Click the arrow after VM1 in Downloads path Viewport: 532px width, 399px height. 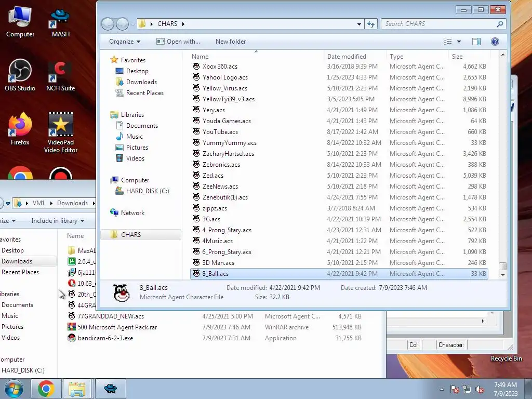(51, 203)
